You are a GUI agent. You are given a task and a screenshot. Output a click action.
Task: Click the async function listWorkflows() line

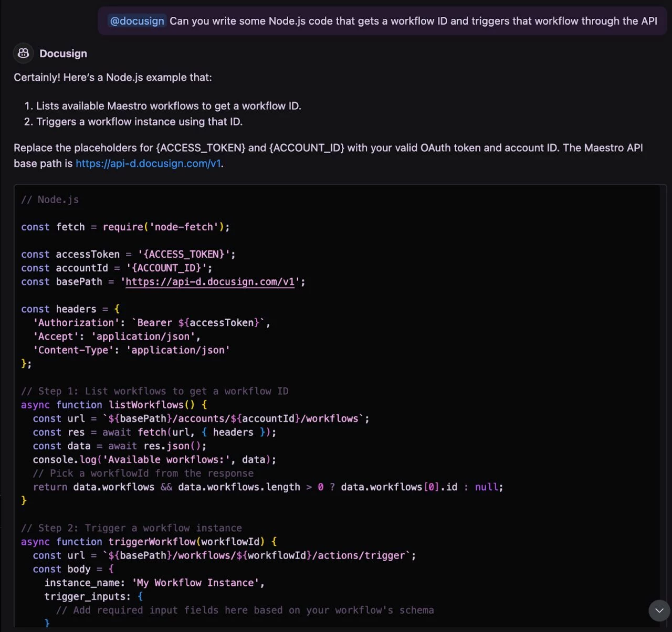[114, 405]
